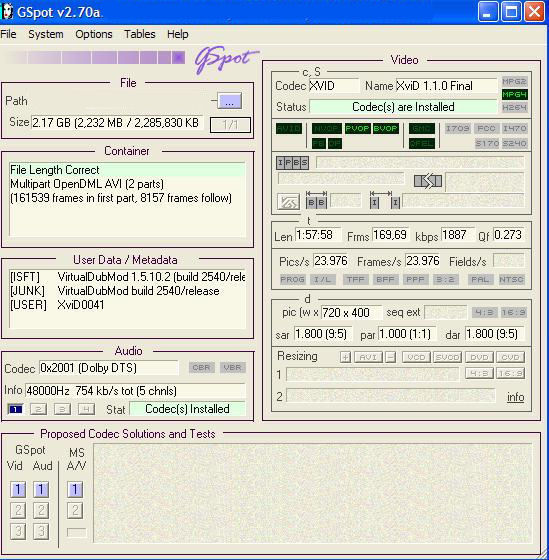Click the SVCD resize button
The height and width of the screenshot is (560, 549).
click(x=448, y=357)
